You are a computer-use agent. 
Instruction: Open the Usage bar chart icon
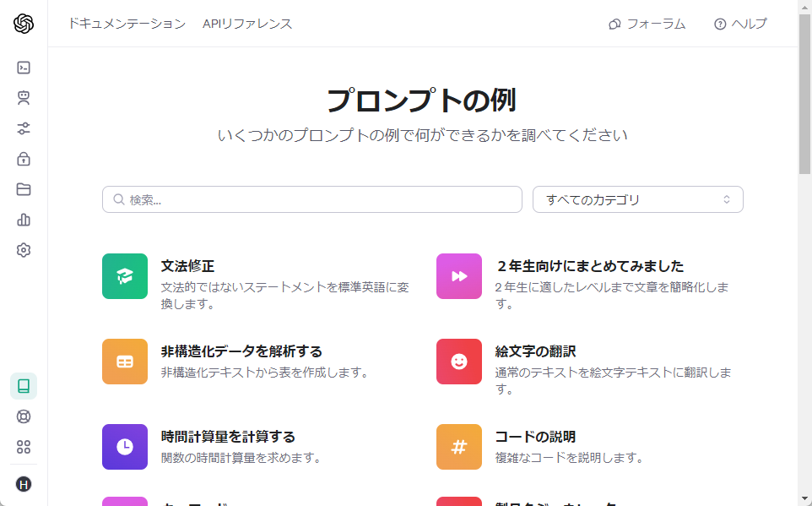click(x=24, y=220)
